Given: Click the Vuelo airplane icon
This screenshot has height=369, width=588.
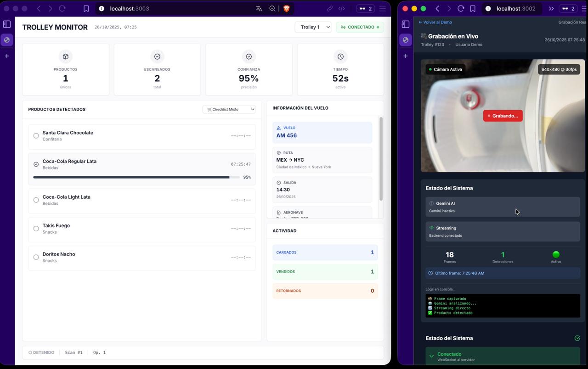Looking at the screenshot, I should (x=278, y=128).
